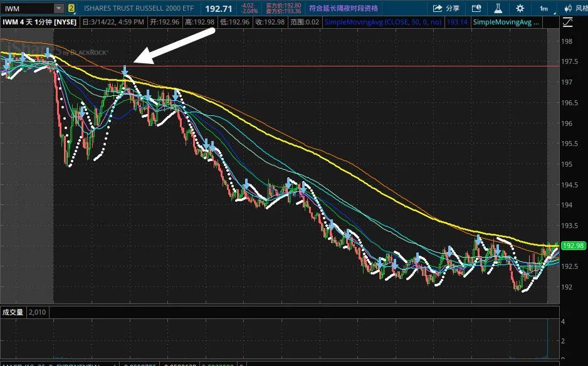Click the yellow number 2 link icon
This screenshot has height=366, width=588.
(71, 8)
